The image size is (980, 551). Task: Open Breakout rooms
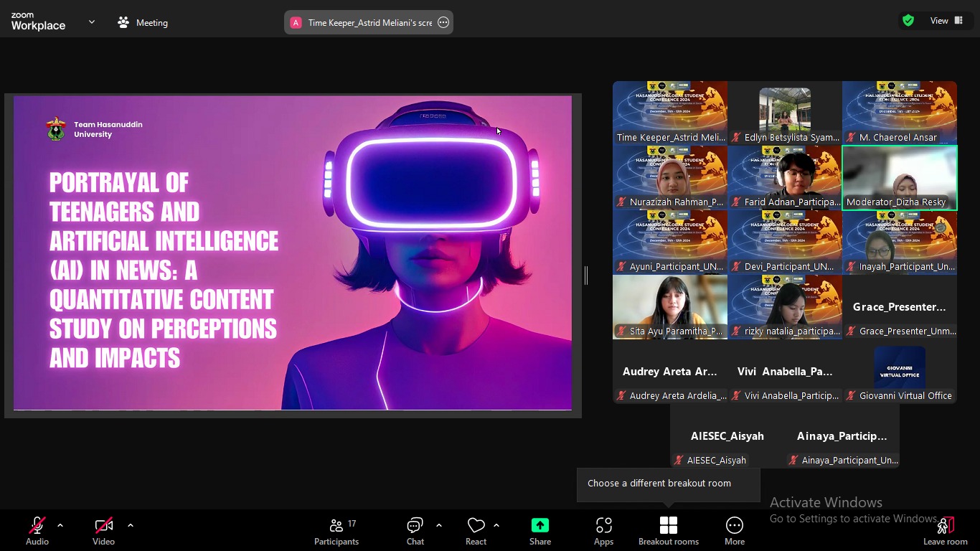click(669, 531)
